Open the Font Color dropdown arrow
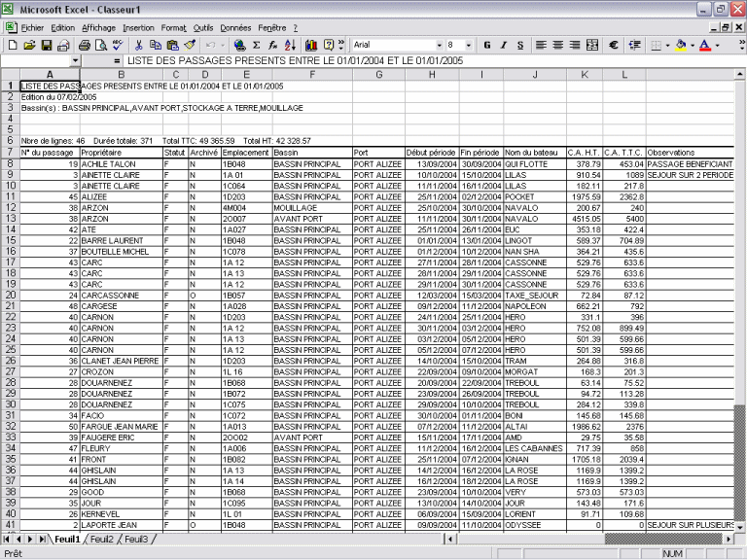 pyautogui.click(x=718, y=46)
